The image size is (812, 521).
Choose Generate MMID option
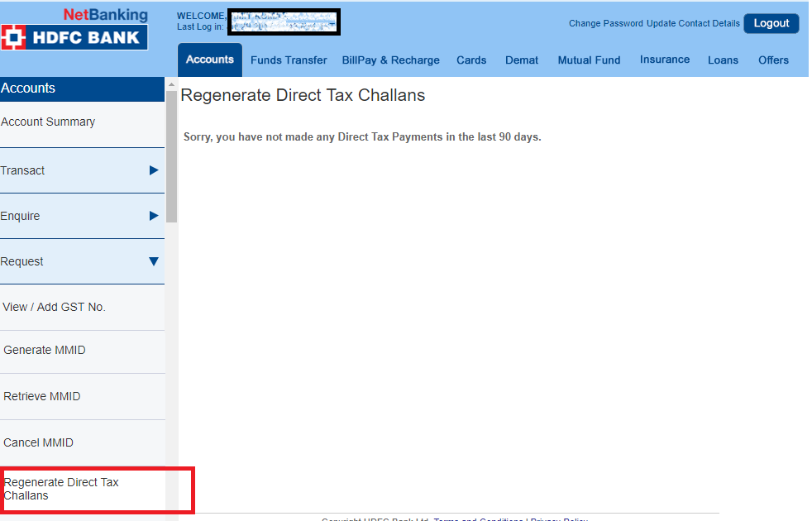[x=45, y=350]
